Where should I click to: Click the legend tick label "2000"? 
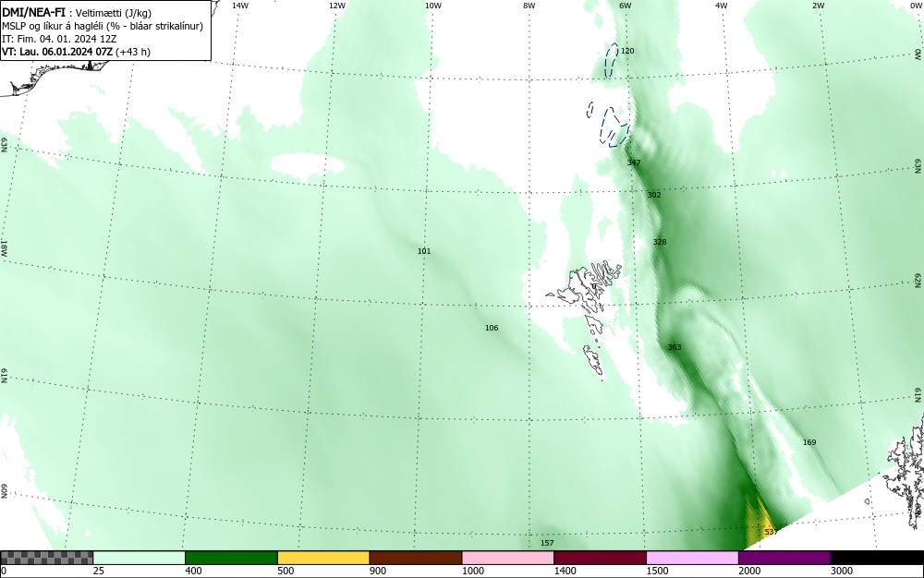tap(749, 571)
